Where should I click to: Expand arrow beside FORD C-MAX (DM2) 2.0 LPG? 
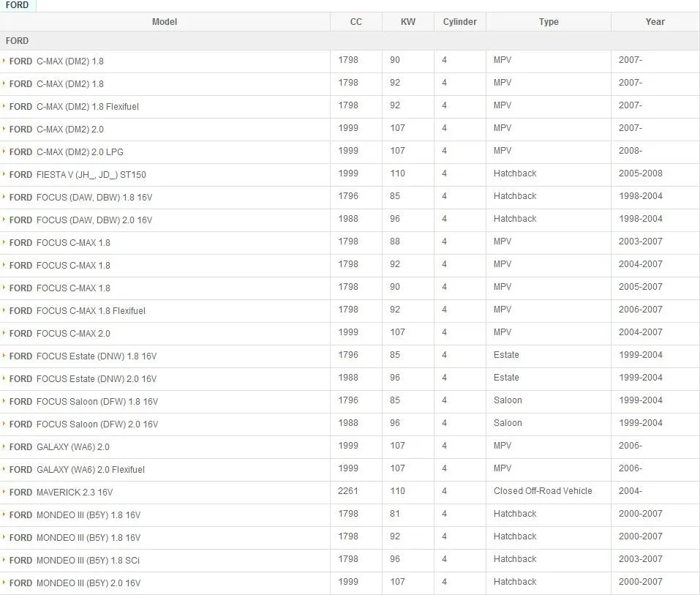click(x=4, y=151)
